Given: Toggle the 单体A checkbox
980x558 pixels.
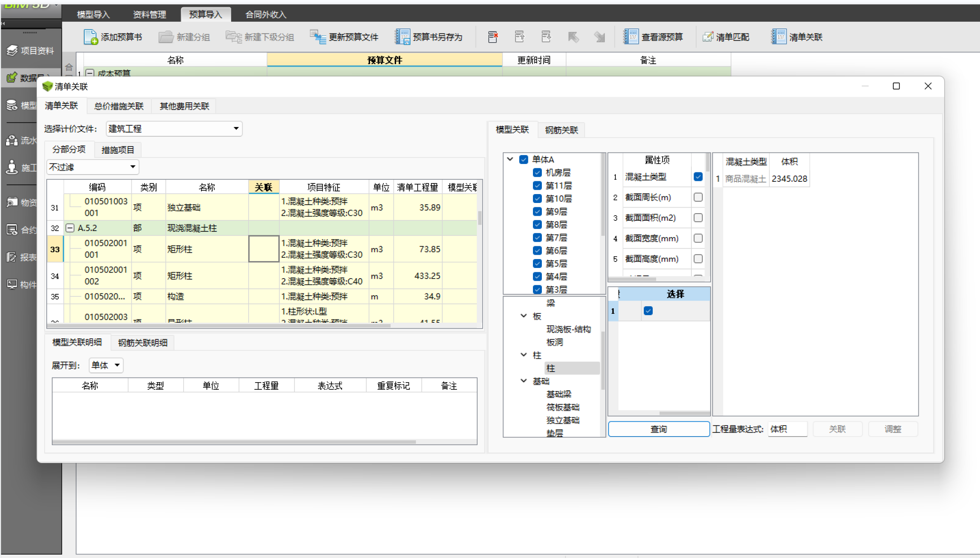Looking at the screenshot, I should pyautogui.click(x=524, y=159).
